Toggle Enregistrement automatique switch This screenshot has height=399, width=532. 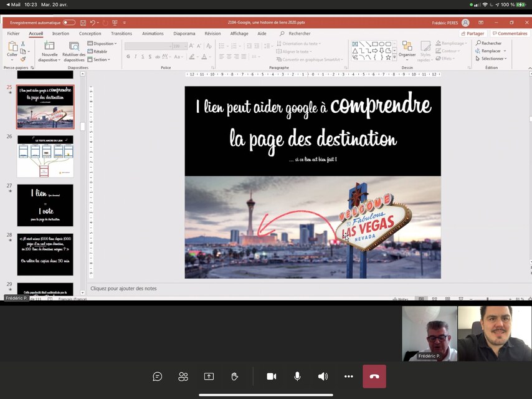pyautogui.click(x=69, y=22)
